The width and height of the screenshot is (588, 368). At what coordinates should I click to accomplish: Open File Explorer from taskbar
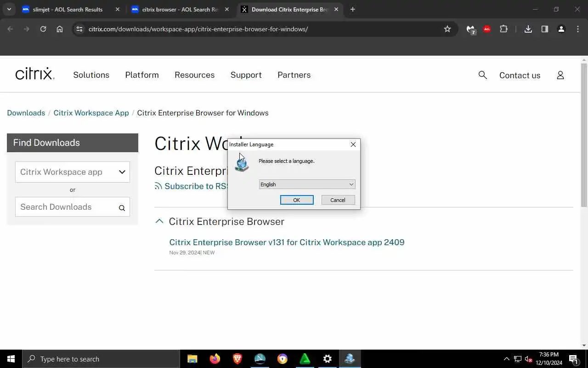point(192,359)
